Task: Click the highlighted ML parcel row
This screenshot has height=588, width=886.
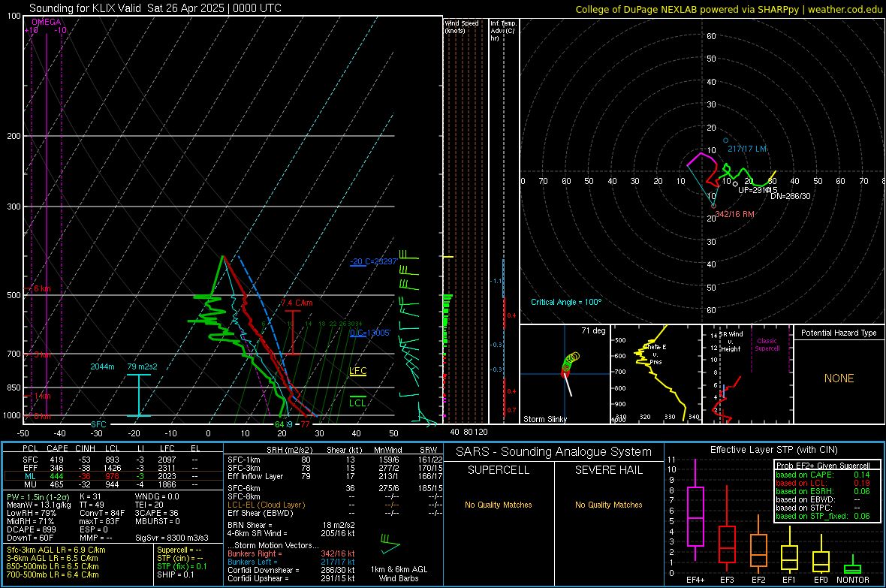Action: (113, 476)
